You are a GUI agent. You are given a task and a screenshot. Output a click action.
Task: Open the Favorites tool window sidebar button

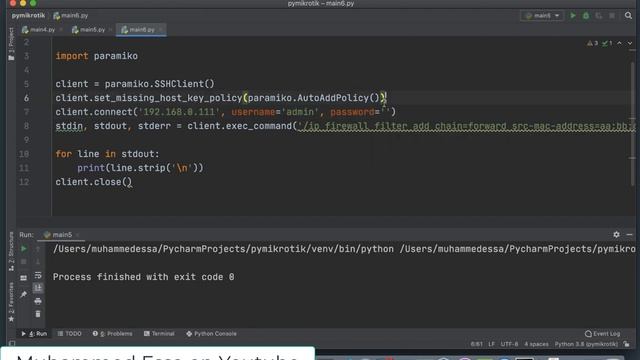(11, 302)
